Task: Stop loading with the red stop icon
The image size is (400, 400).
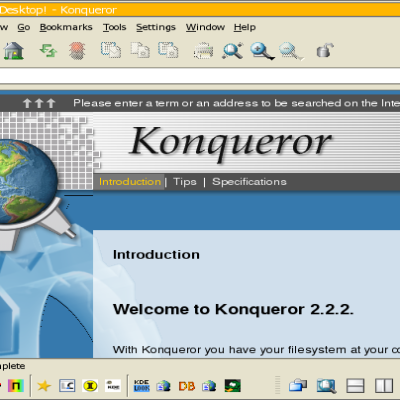Action: pyautogui.click(x=77, y=51)
